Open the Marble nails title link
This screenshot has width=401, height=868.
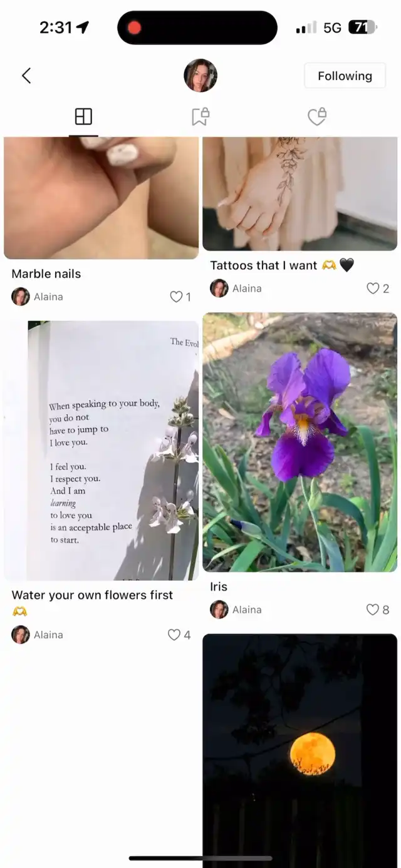click(x=46, y=273)
